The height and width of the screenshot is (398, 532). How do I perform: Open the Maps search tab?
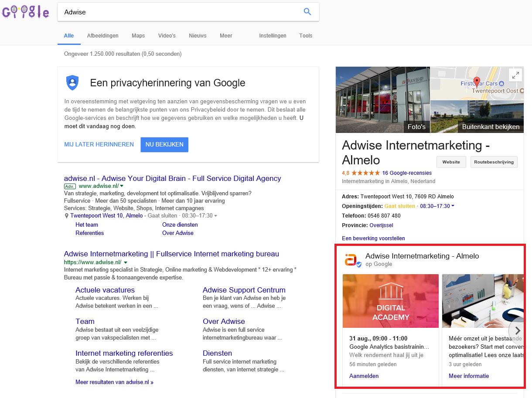point(138,36)
